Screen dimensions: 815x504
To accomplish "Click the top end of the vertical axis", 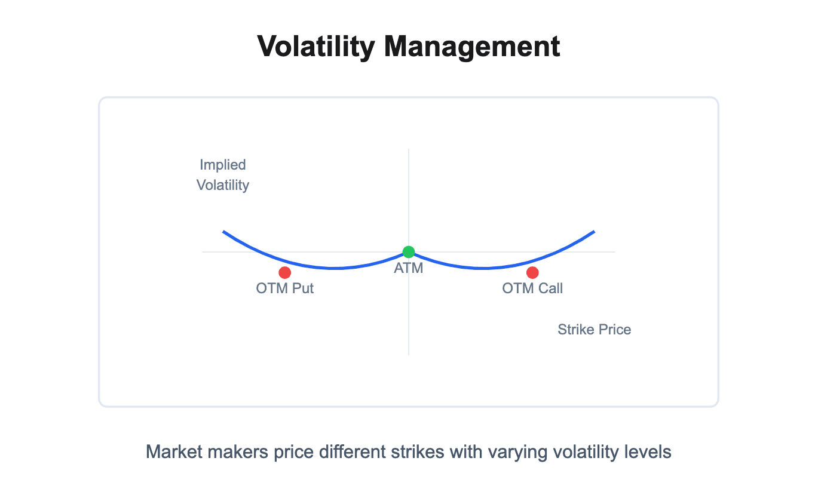I will click(409, 149).
